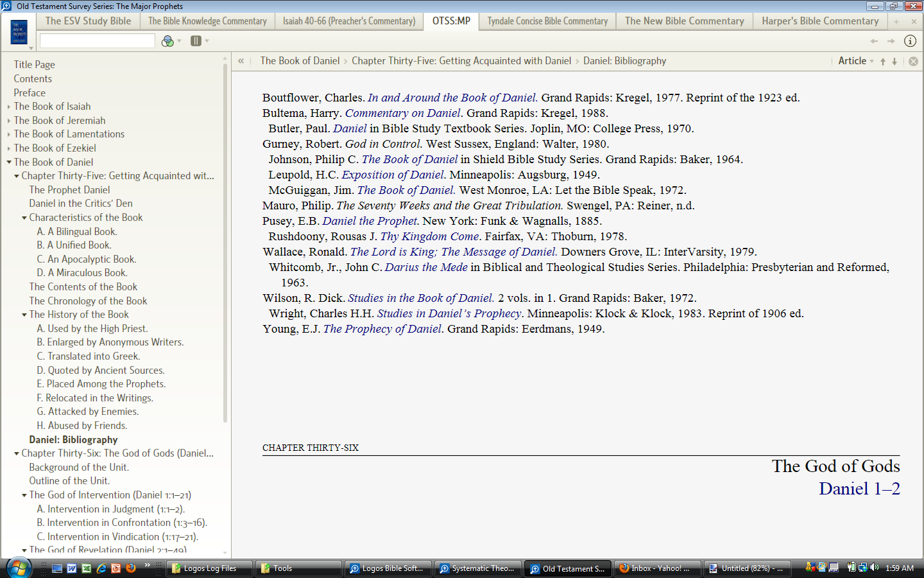Go to the next article with down arrow

click(894, 62)
